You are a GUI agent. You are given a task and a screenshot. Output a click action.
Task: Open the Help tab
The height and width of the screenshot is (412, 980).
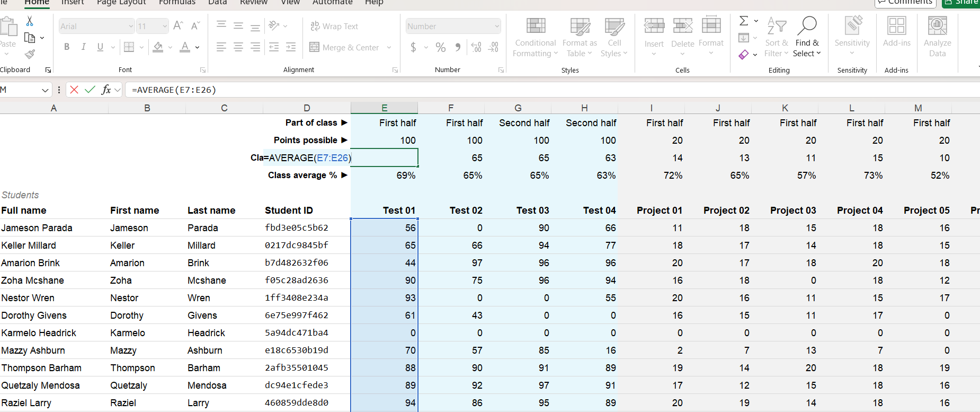(374, 3)
